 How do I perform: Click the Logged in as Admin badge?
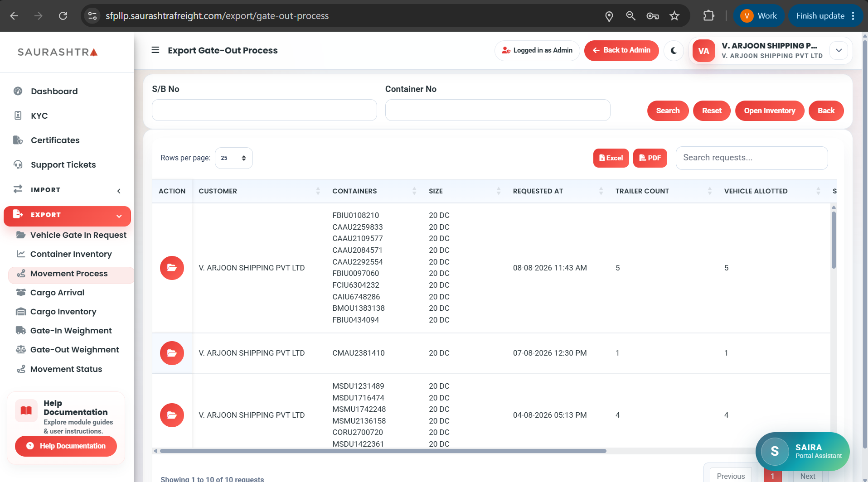[537, 50]
